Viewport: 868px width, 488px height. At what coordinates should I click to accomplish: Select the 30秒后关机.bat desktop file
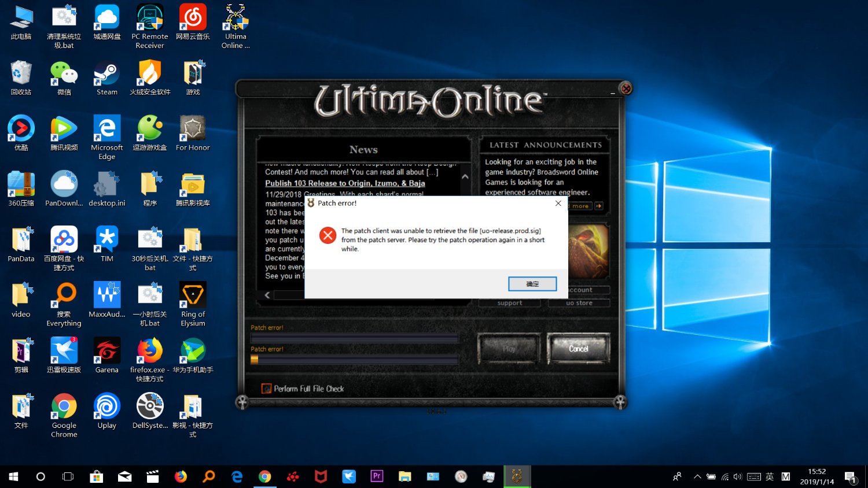[150, 249]
